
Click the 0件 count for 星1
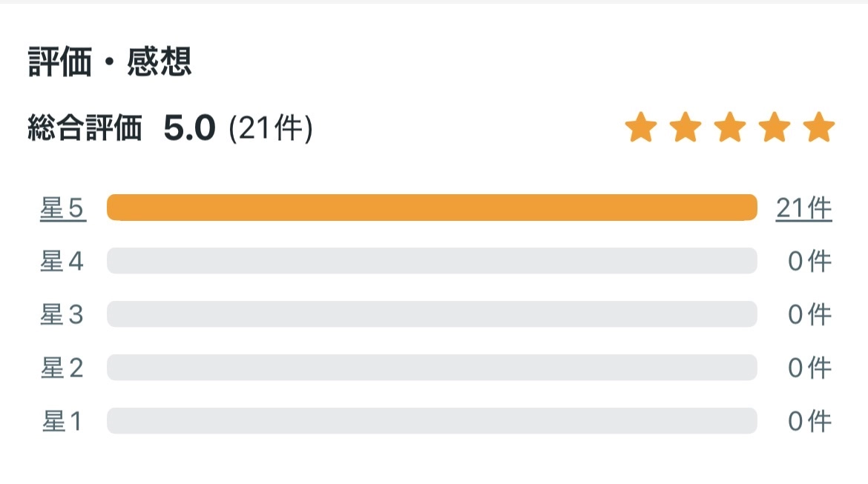[809, 422]
